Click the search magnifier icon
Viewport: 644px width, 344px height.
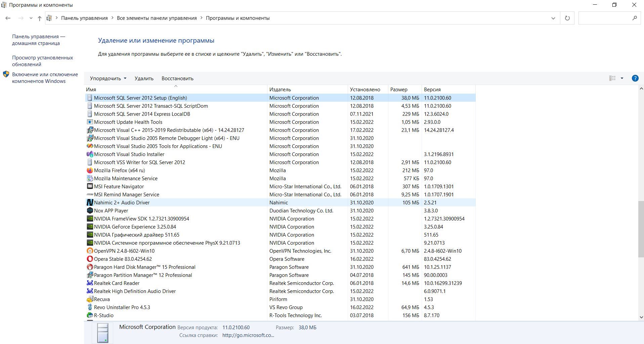(x=635, y=18)
